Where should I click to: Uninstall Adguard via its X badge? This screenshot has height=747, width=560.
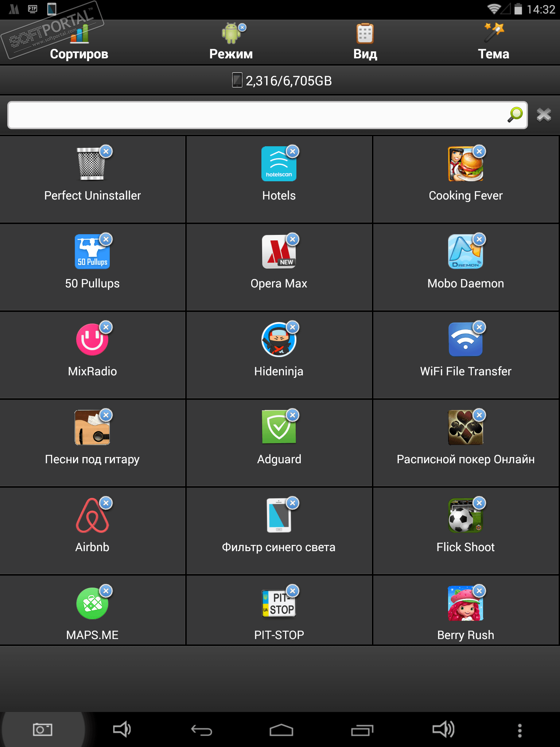coord(292,415)
